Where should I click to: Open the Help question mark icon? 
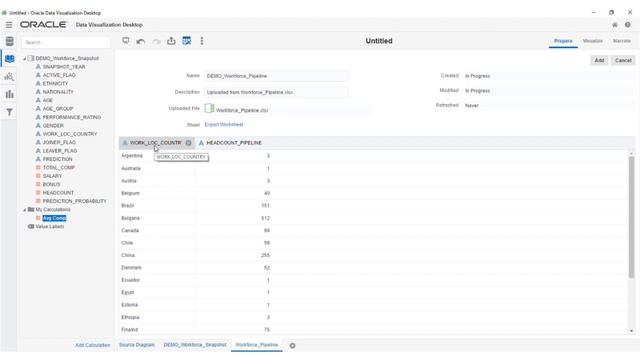click(628, 25)
